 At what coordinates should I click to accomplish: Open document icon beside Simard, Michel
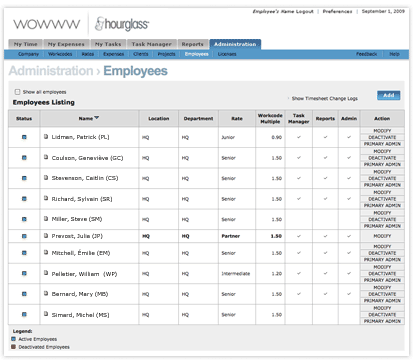tap(46, 314)
